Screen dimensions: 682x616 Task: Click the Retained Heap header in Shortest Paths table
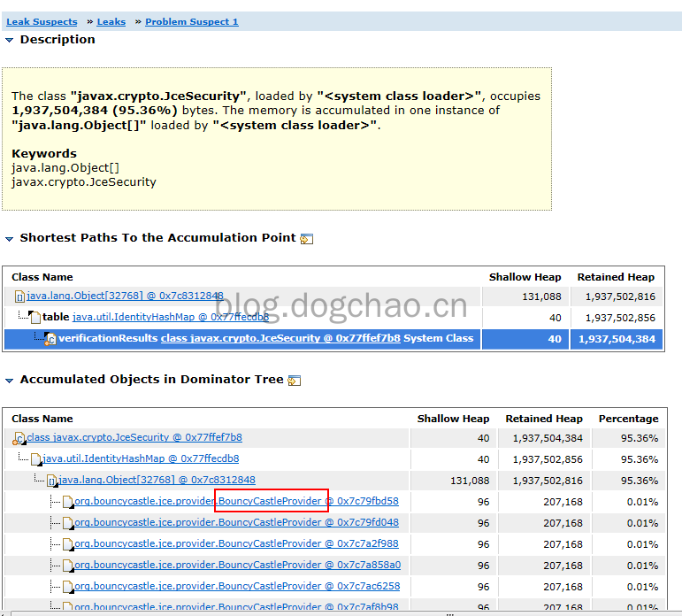point(616,277)
